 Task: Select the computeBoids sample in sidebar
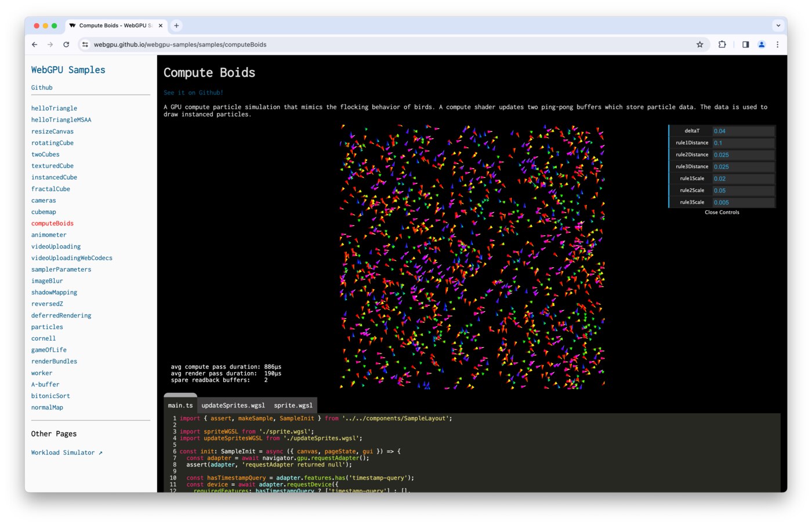(52, 224)
